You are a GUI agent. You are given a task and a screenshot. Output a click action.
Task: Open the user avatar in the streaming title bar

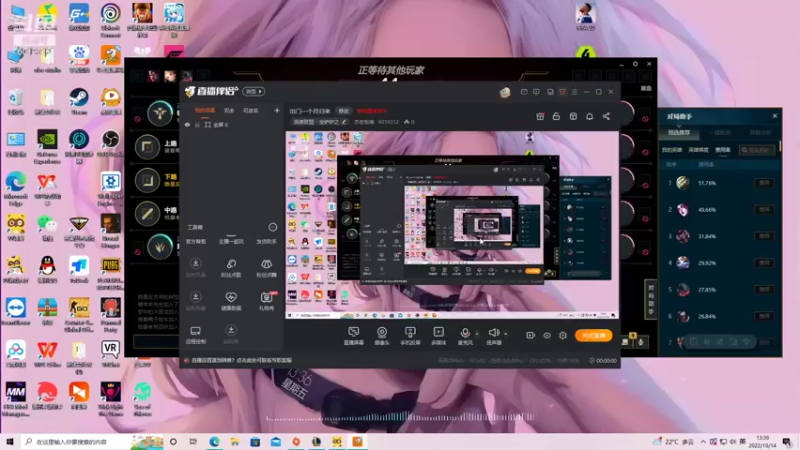pyautogui.click(x=505, y=92)
